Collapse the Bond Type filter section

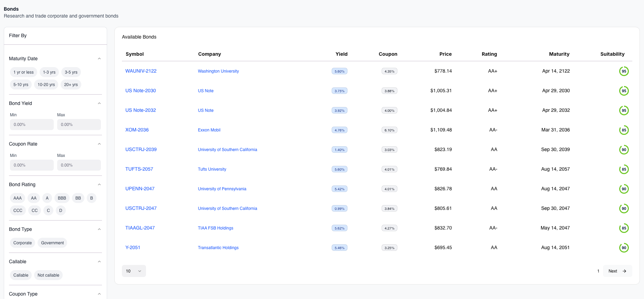99,229
